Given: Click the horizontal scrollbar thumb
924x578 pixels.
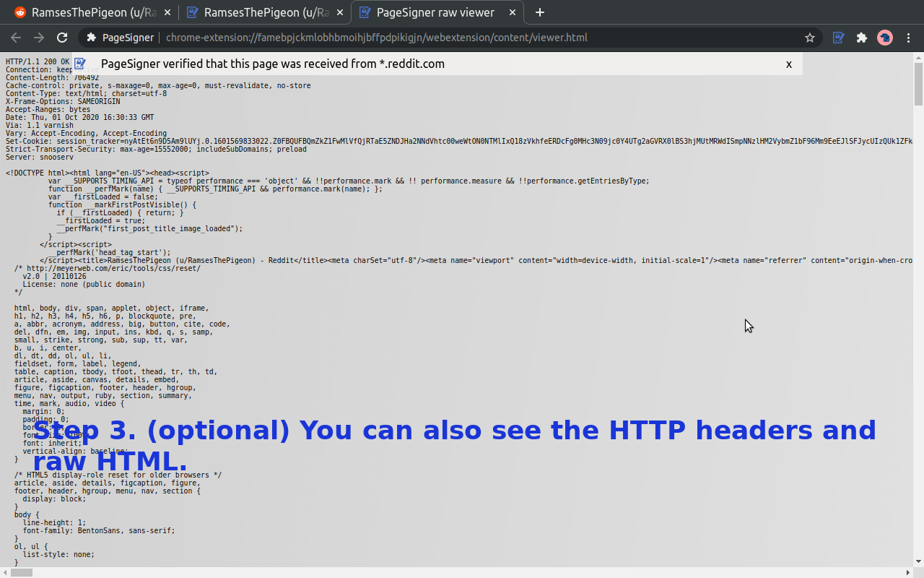Looking at the screenshot, I should 22,572.
